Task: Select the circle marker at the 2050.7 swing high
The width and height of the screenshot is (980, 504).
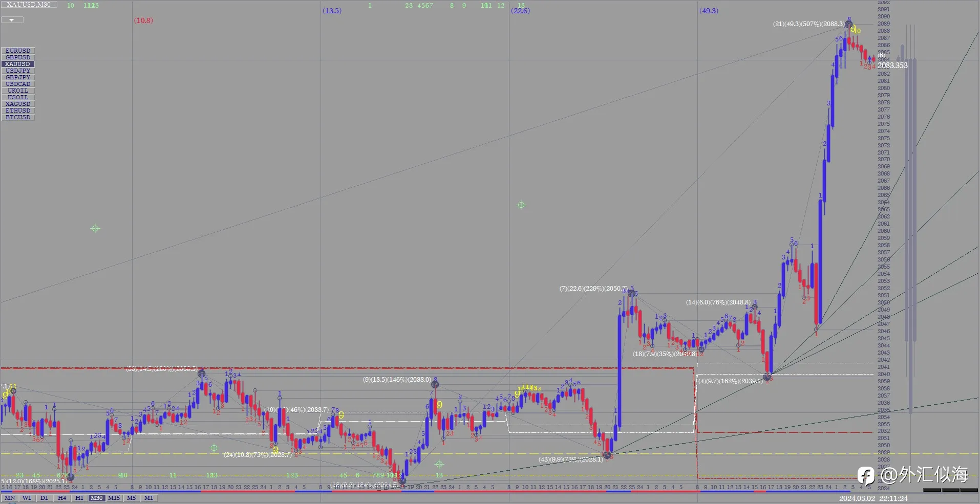Action: (x=631, y=293)
